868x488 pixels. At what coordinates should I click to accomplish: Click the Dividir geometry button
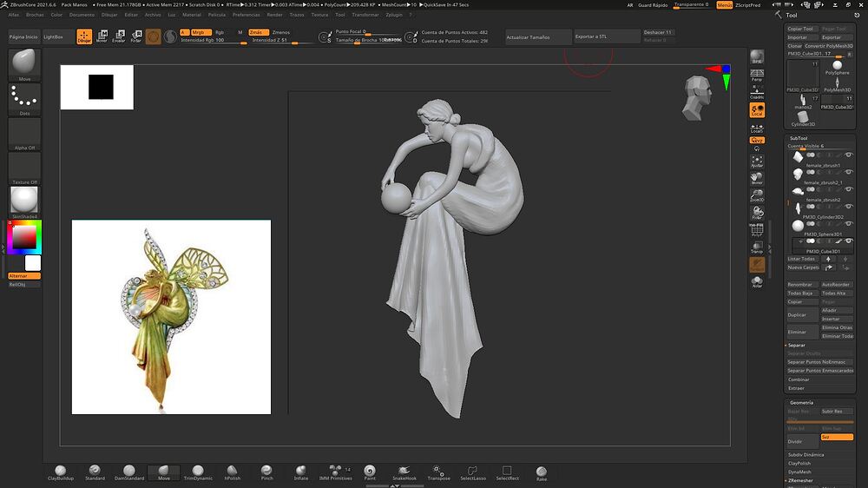pos(801,441)
